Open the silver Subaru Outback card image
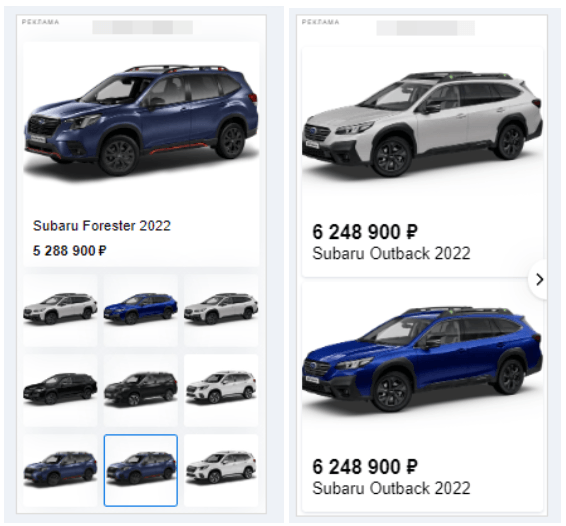This screenshot has height=526, width=566. (422, 123)
